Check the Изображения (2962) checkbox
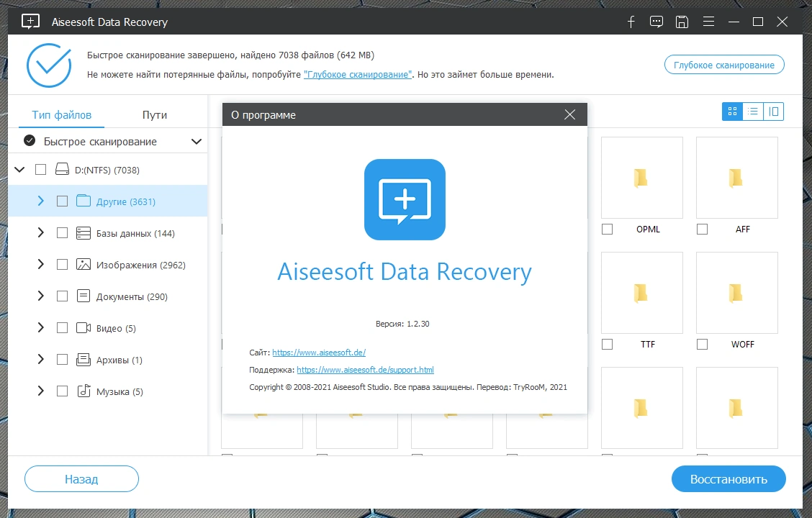 tap(62, 265)
